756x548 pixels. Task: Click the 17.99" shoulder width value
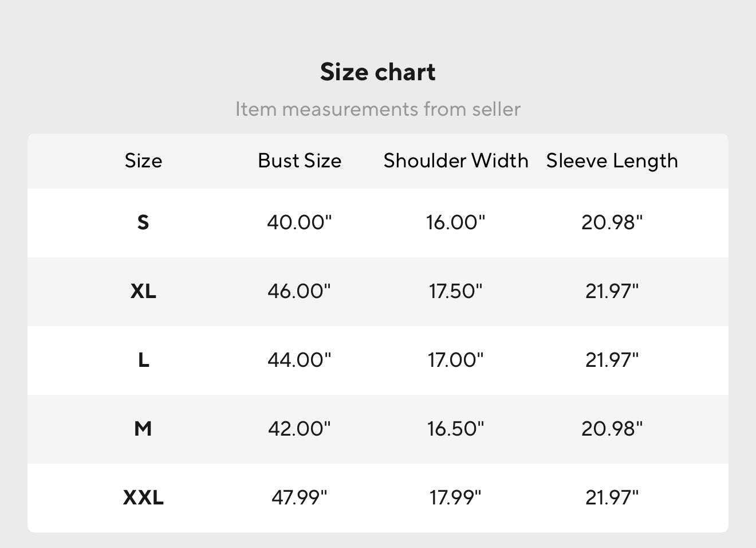pos(456,498)
